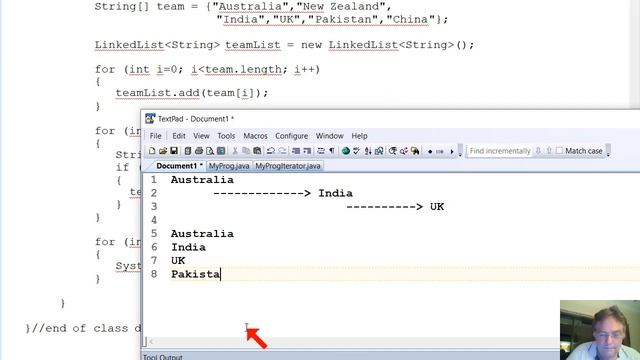Click the Tool Output panel label
Image resolution: width=640 pixels, height=360 pixels.
coord(163,357)
